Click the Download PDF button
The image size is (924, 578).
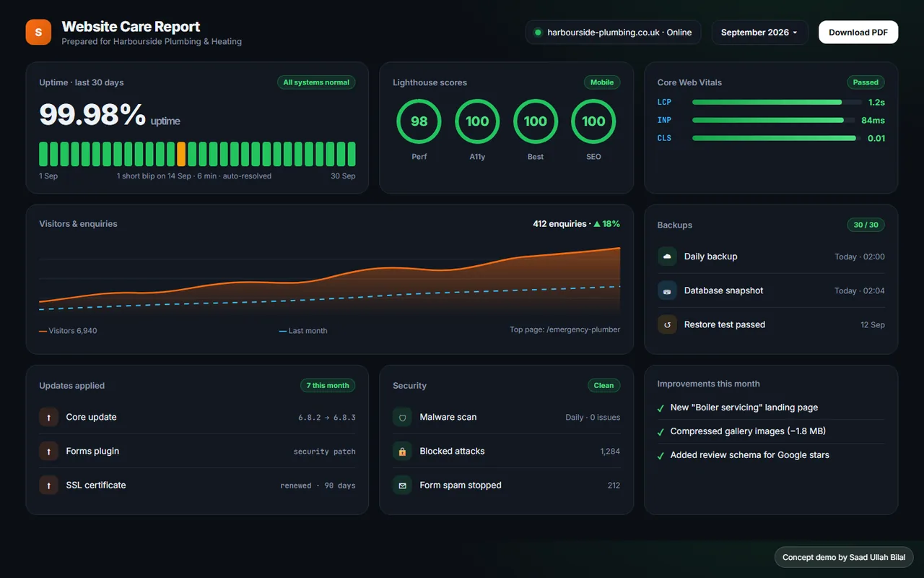pyautogui.click(x=858, y=33)
